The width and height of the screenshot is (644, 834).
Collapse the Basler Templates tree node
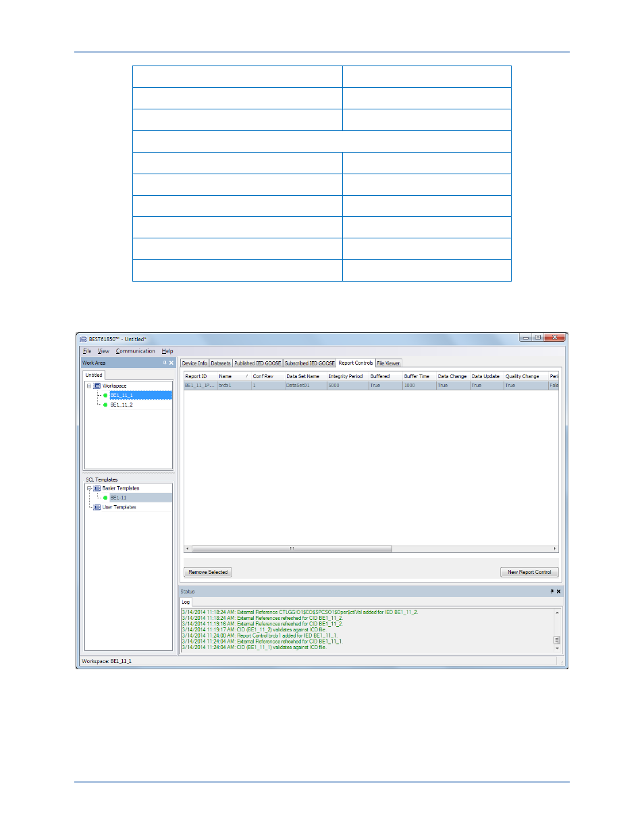coord(89,488)
